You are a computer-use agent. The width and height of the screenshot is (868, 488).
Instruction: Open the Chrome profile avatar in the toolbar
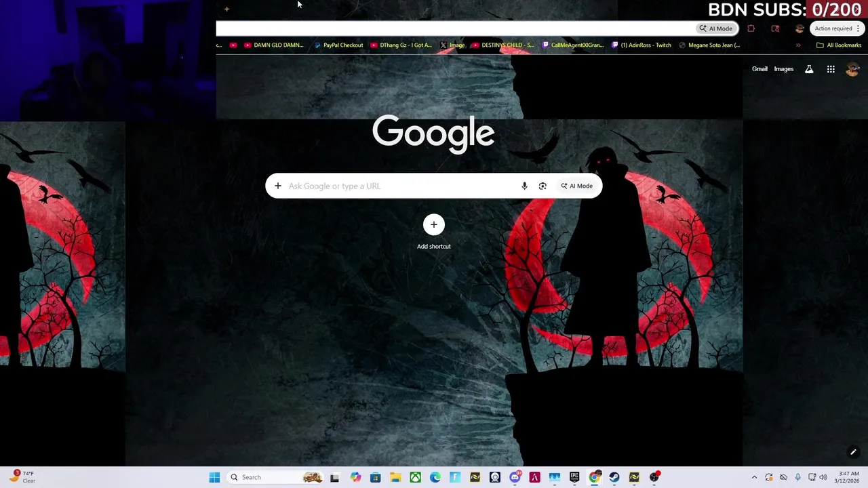tap(800, 28)
